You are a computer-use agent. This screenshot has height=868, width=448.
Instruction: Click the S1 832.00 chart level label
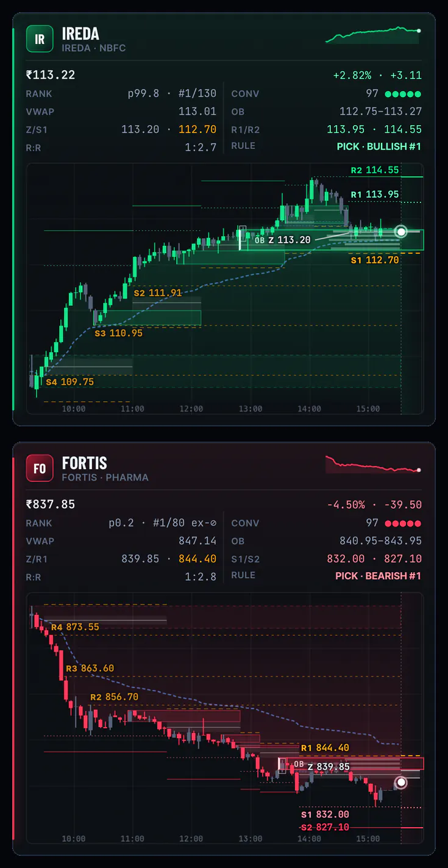point(325,814)
